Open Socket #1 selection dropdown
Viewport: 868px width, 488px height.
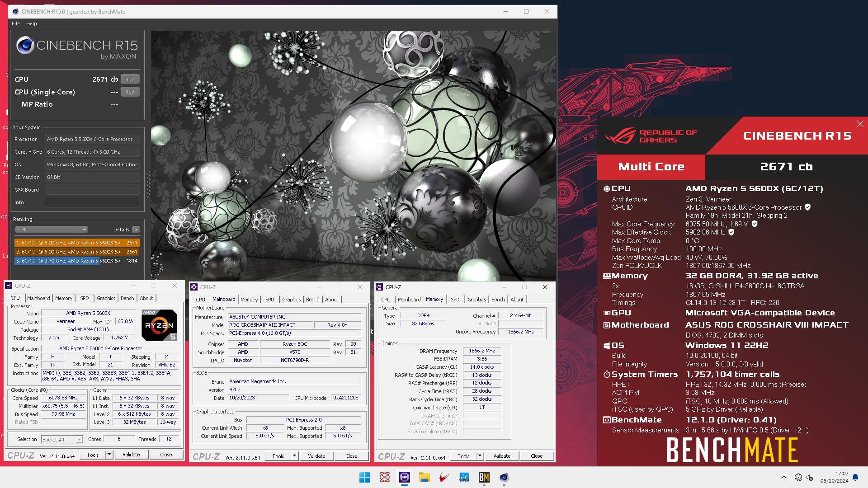(62, 439)
